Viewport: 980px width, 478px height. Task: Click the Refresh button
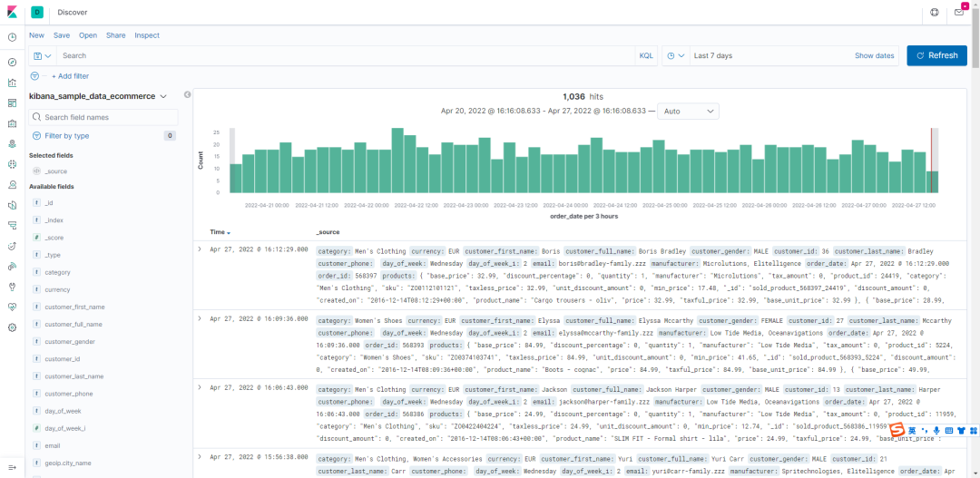[936, 55]
